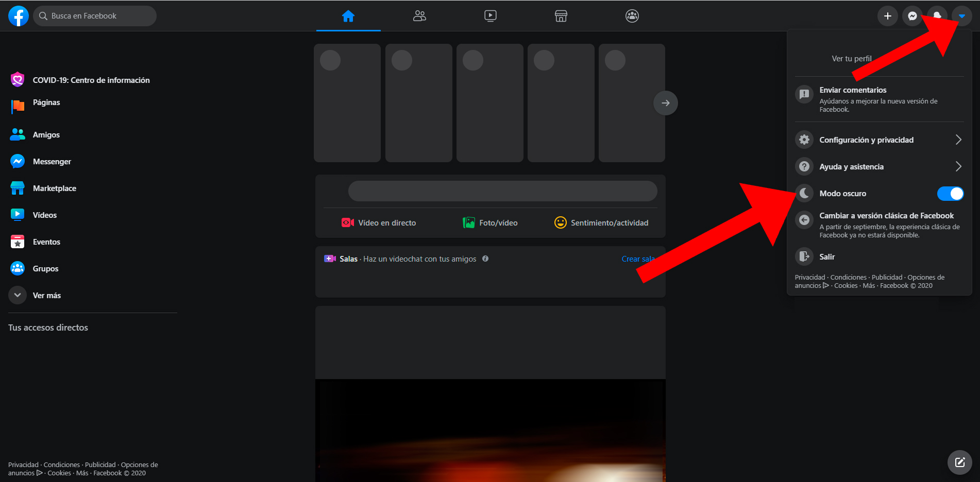Start a Vídeo en directo
The image size is (980, 482).
click(379, 222)
